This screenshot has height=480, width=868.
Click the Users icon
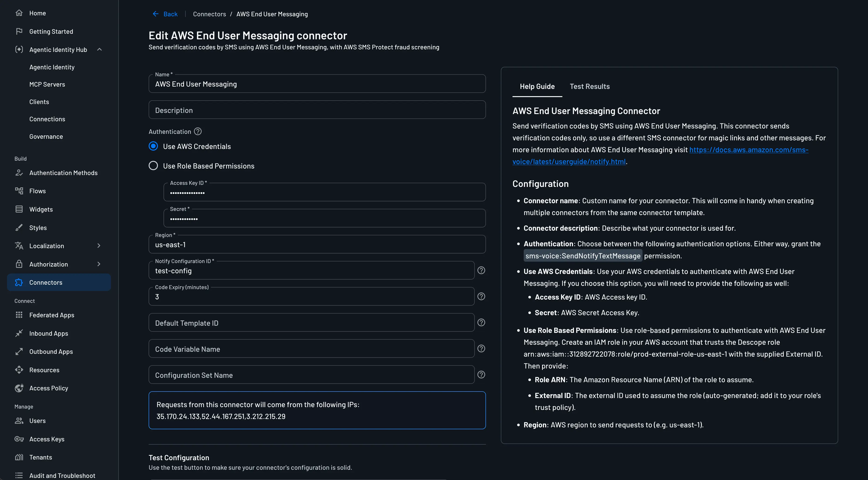19,420
